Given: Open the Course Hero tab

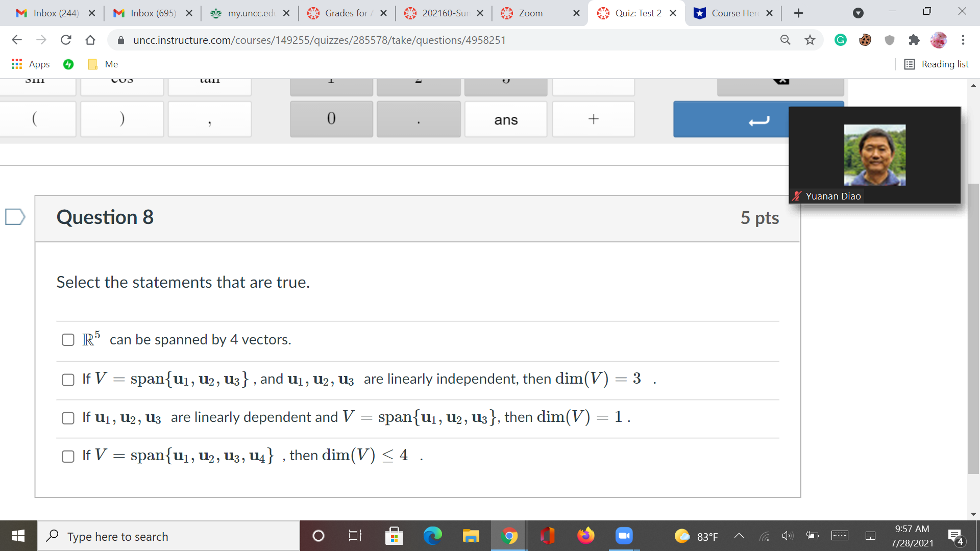Looking at the screenshot, I should pyautogui.click(x=730, y=13).
